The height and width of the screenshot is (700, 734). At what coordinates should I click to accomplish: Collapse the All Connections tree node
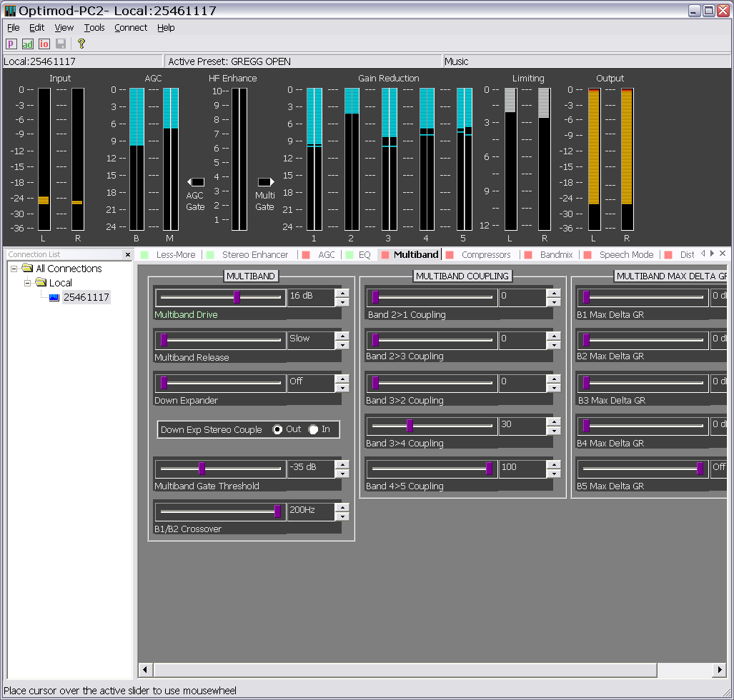pos(14,269)
